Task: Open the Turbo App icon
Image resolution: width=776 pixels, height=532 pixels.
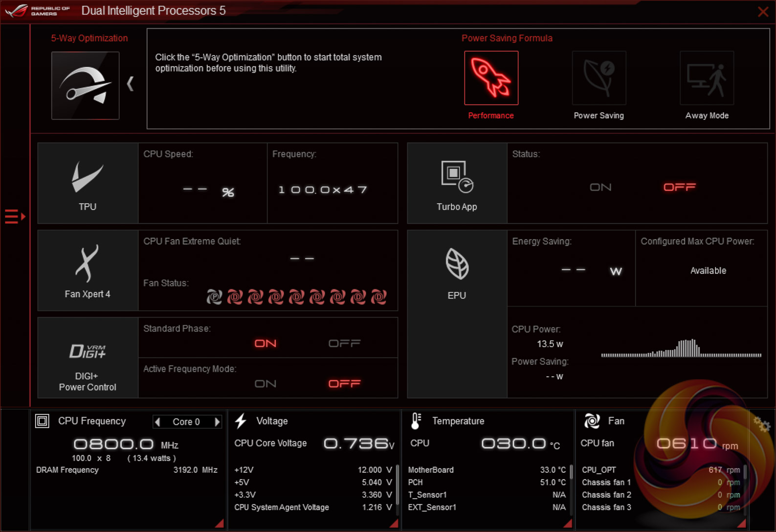Action: 457,176
